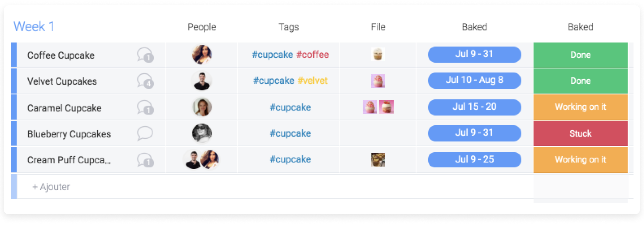
Task: Open empty chat bubble for Blueberry Cupcakes
Action: (x=145, y=133)
